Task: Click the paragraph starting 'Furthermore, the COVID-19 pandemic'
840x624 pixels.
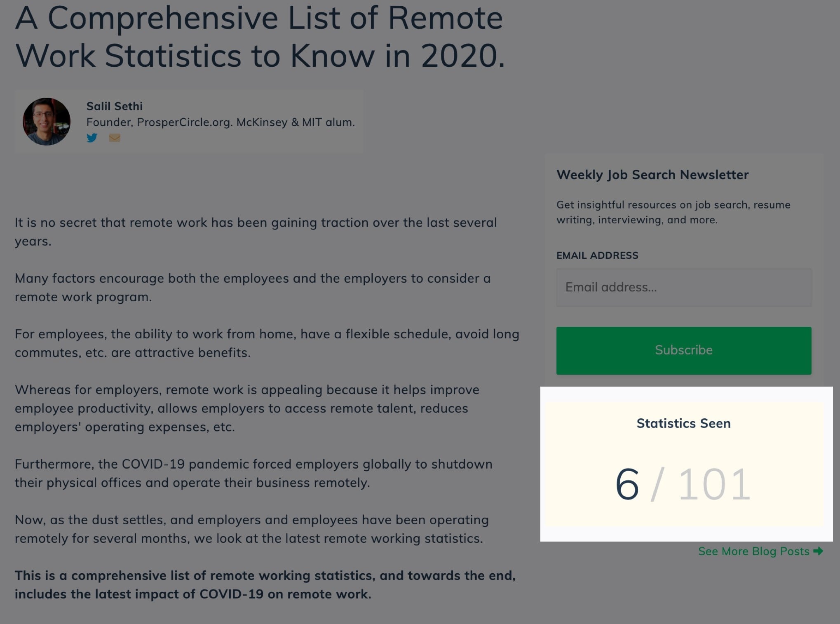Action: [253, 473]
